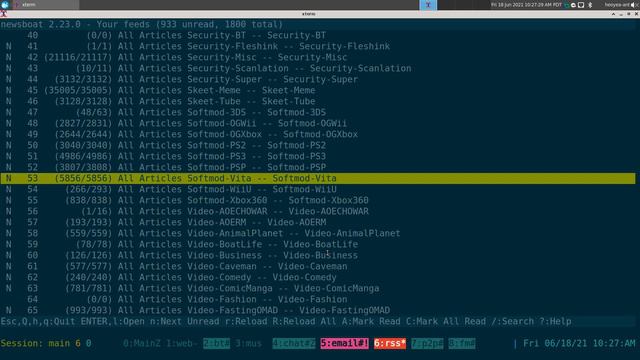Click 'ENTER,l:Open' in the key hints
Screen dimensions: 640x360
pos(113,322)
